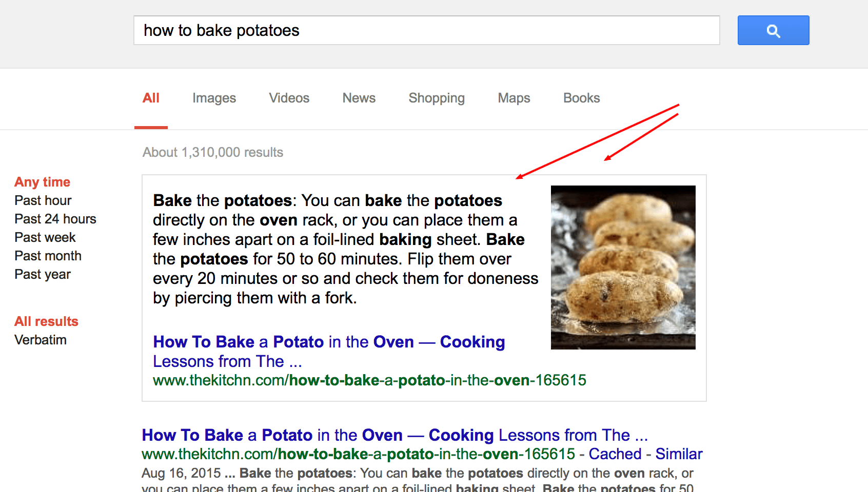Go to the Shopping tab

point(436,98)
